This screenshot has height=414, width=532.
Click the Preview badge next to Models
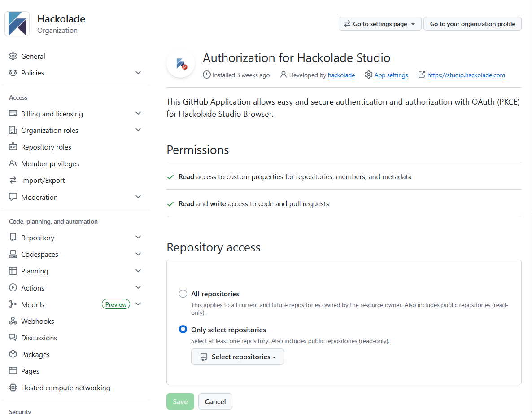(116, 304)
